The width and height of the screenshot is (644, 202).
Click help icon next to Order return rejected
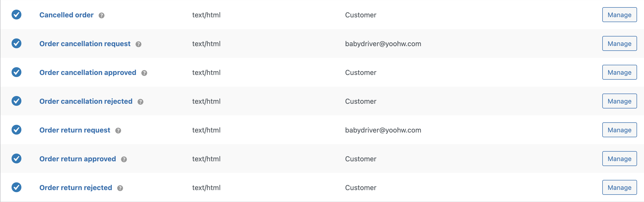pyautogui.click(x=120, y=188)
